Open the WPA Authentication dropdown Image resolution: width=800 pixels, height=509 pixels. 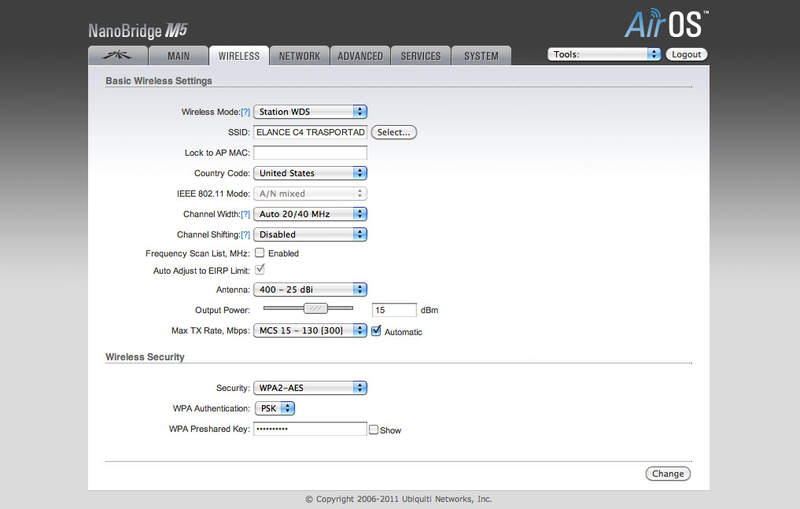[x=275, y=408]
